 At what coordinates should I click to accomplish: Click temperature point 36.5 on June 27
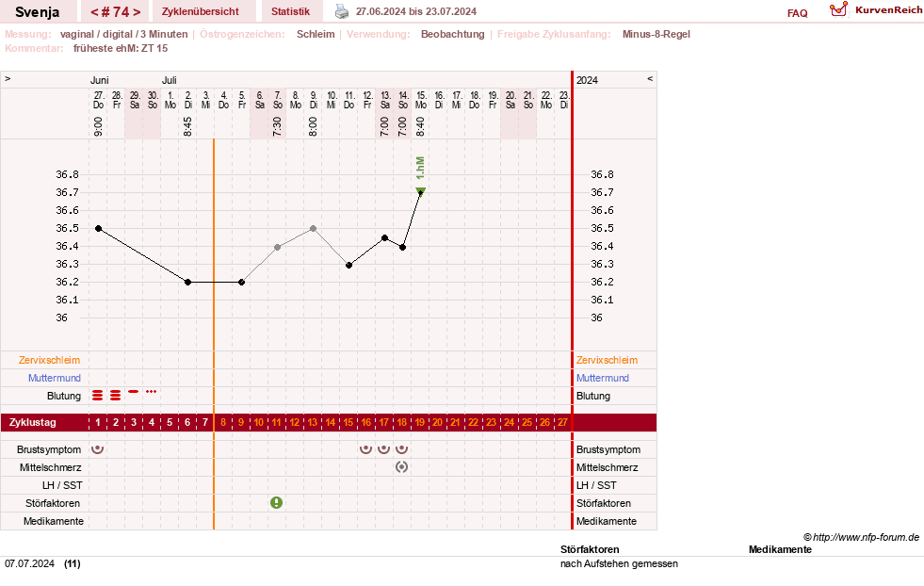(x=98, y=229)
